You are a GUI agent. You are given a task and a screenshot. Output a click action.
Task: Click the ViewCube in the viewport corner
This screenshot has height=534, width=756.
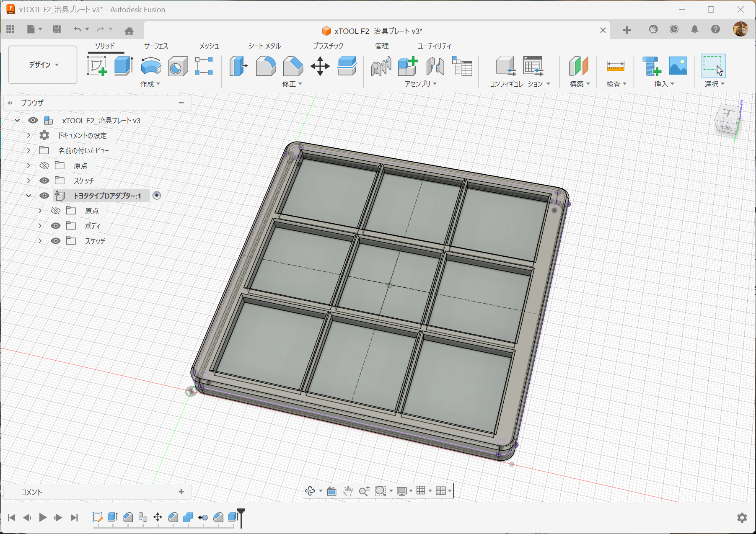pos(728,120)
